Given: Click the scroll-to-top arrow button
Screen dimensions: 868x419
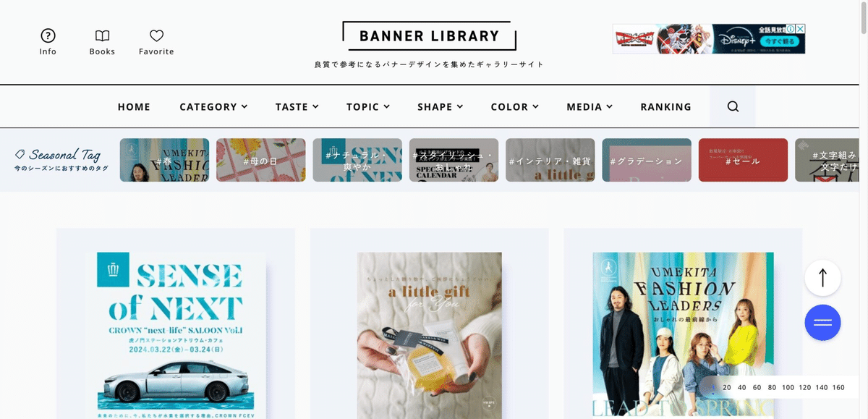Looking at the screenshot, I should pyautogui.click(x=822, y=278).
